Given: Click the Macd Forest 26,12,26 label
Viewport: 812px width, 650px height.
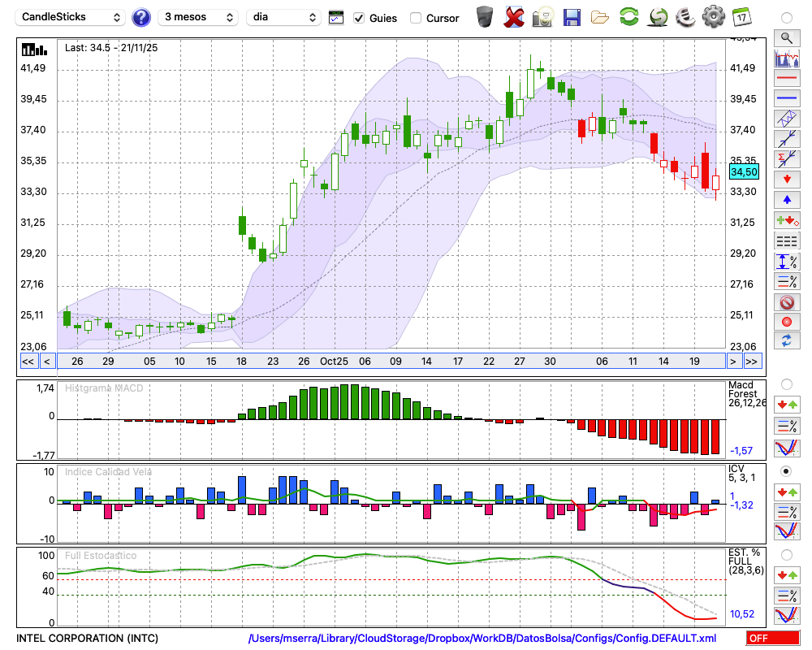Looking at the screenshot, I should (x=745, y=394).
